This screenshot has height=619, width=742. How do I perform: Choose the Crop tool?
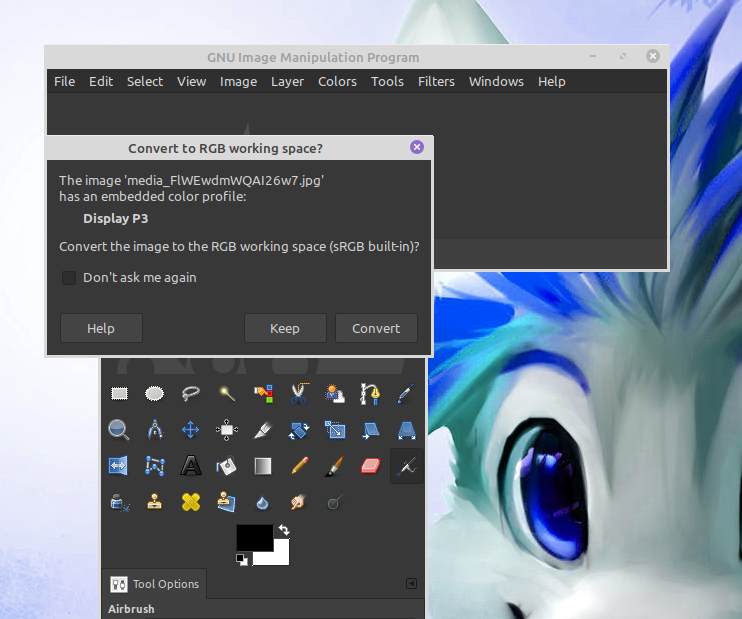tap(263, 430)
